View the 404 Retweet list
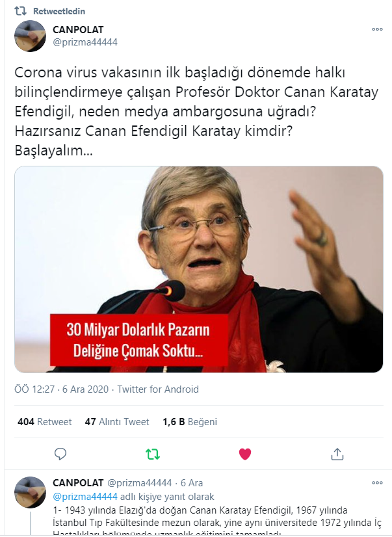392x537 pixels. [x=44, y=421]
